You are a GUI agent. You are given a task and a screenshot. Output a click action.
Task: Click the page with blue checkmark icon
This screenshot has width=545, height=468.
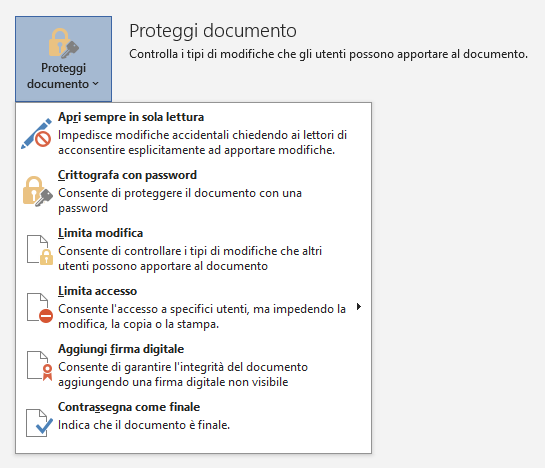pos(39,423)
